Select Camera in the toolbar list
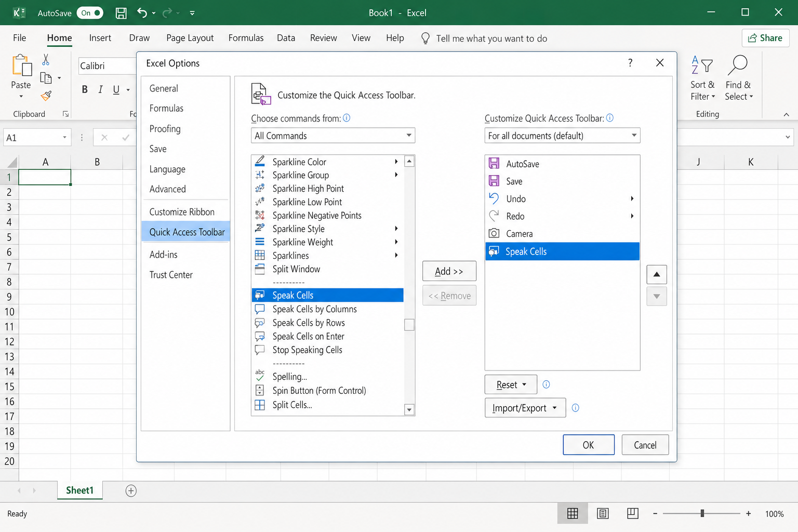The image size is (798, 532). [562, 234]
